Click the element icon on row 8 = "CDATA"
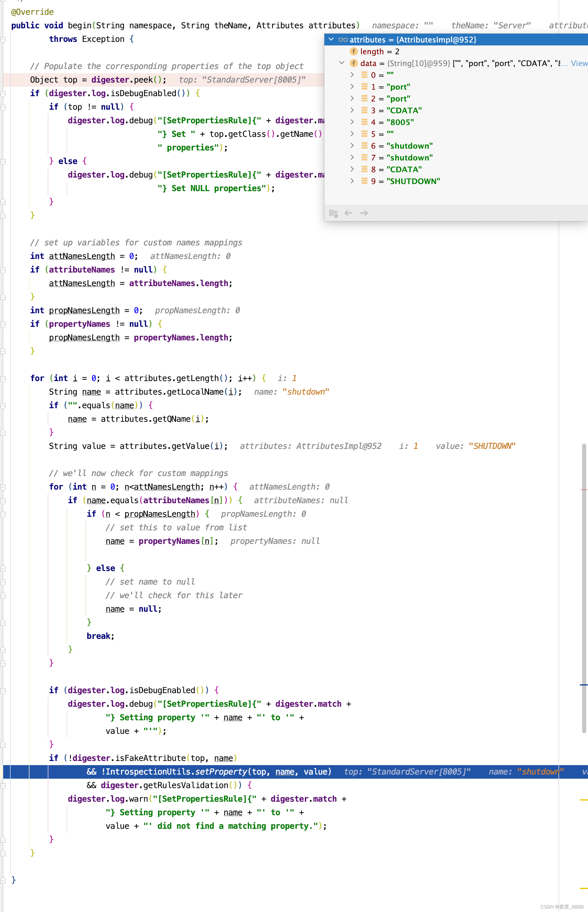 pos(364,169)
